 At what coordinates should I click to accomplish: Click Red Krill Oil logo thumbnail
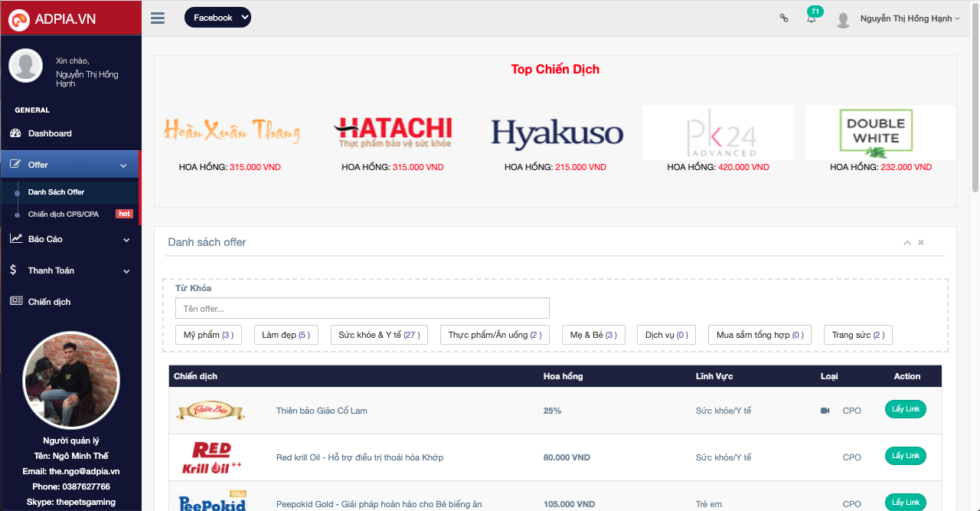(212, 457)
